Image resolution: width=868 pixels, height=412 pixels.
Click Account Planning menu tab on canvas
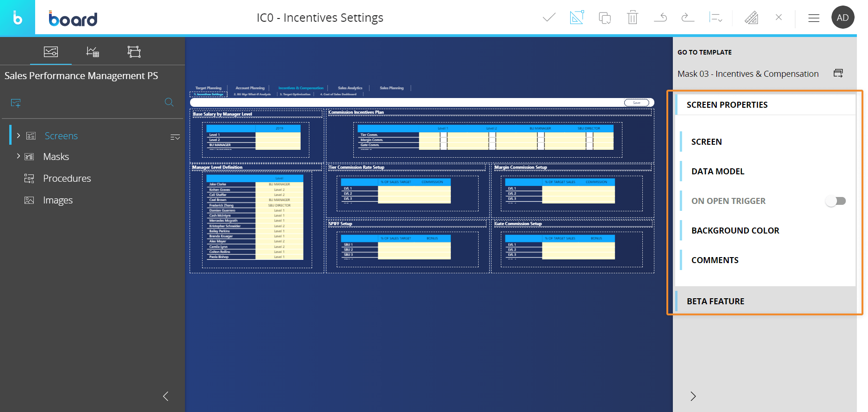point(250,88)
